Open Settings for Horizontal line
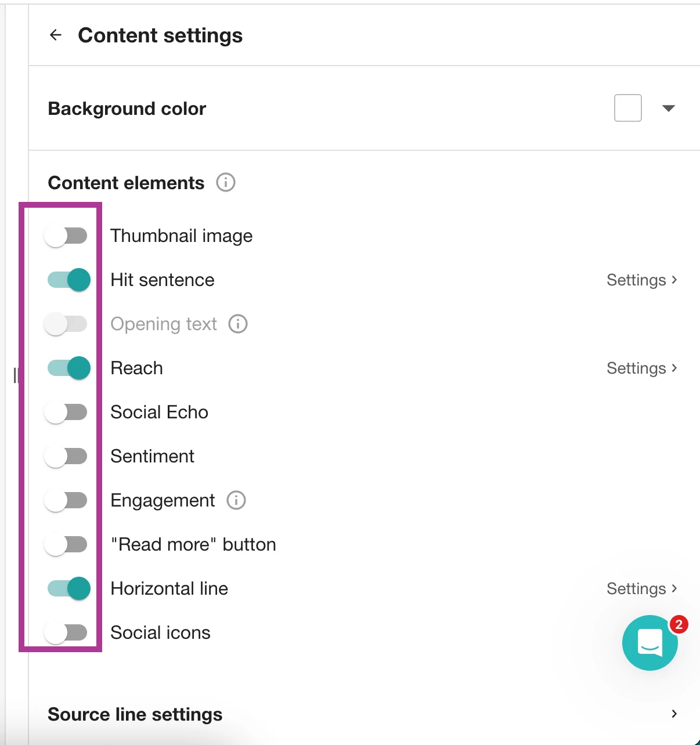This screenshot has width=700, height=745. [641, 588]
